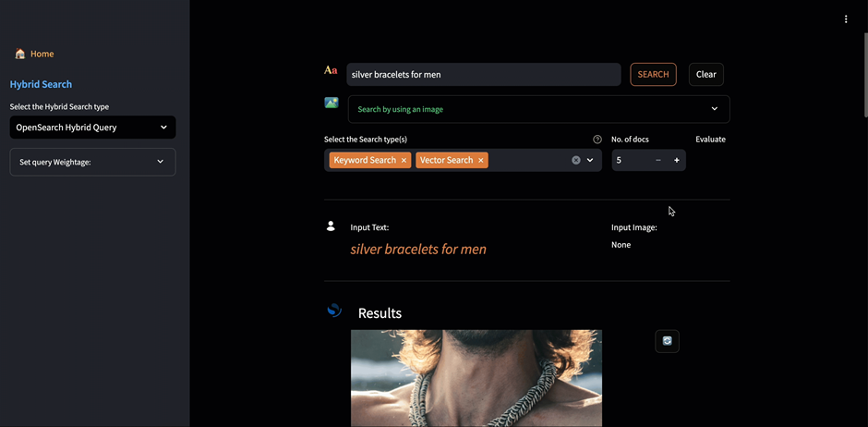Click the No. of docs label
The height and width of the screenshot is (427, 868).
tap(630, 140)
